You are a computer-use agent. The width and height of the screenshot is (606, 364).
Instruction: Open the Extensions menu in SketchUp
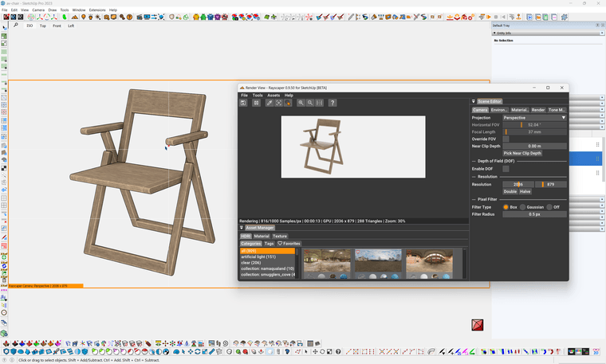[96, 10]
